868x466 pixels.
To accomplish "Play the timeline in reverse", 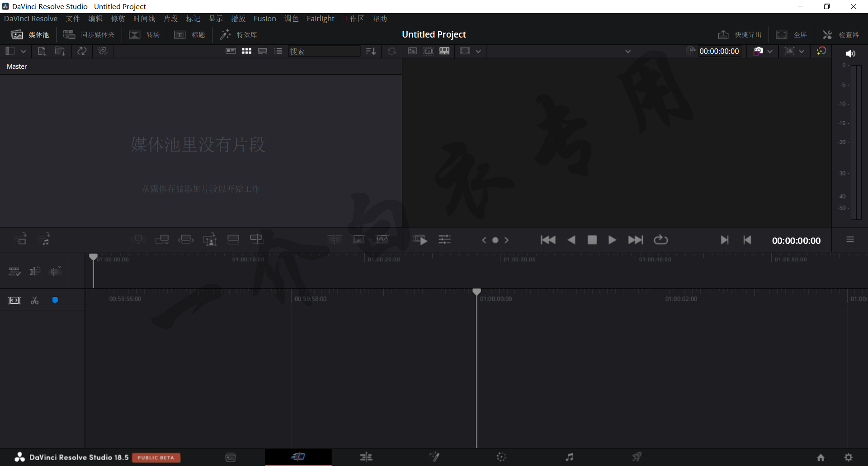I will click(x=571, y=240).
